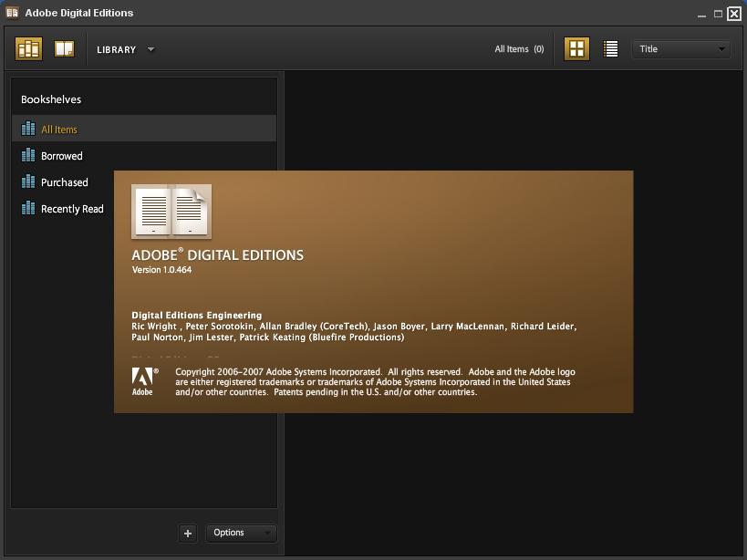This screenshot has width=747, height=560.
Task: Click the Purchased bookshelf icon
Action: [x=28, y=181]
